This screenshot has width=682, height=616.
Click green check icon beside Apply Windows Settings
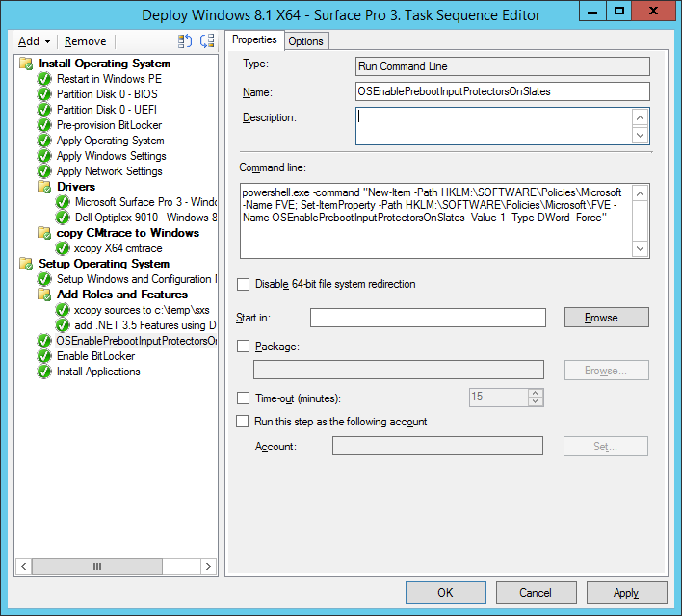(44, 156)
